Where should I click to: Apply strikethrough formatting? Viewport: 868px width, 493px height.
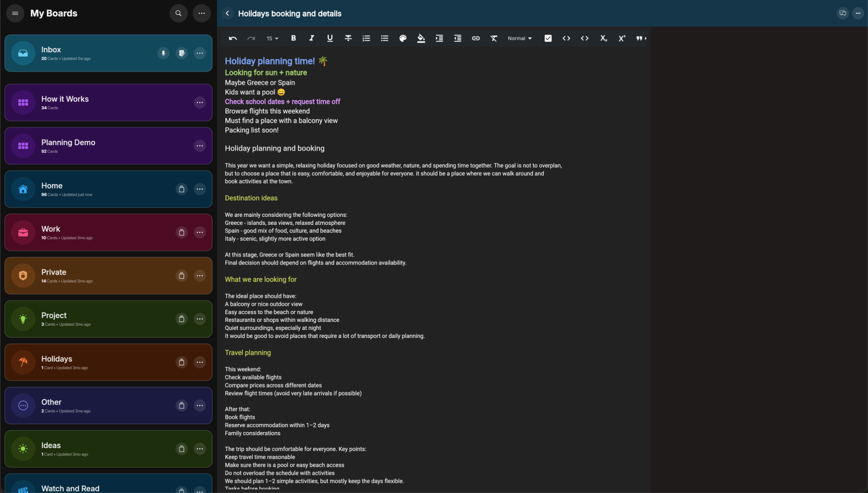(348, 39)
